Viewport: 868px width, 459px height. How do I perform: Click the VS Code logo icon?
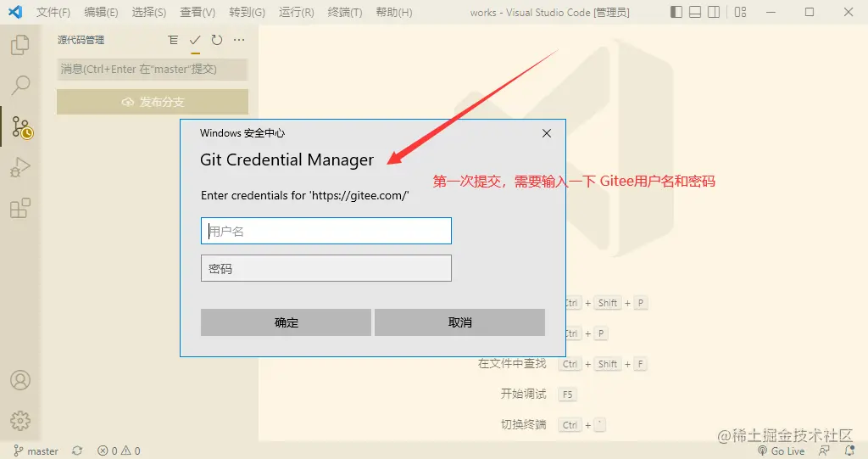click(x=15, y=12)
